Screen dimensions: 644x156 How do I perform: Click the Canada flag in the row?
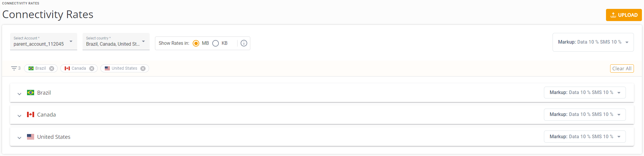pyautogui.click(x=31, y=114)
